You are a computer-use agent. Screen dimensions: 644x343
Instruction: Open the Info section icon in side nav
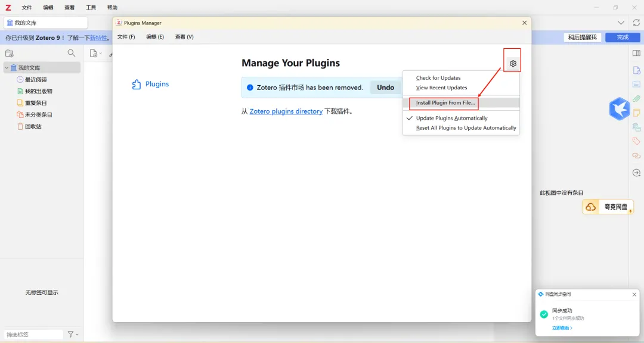636,70
